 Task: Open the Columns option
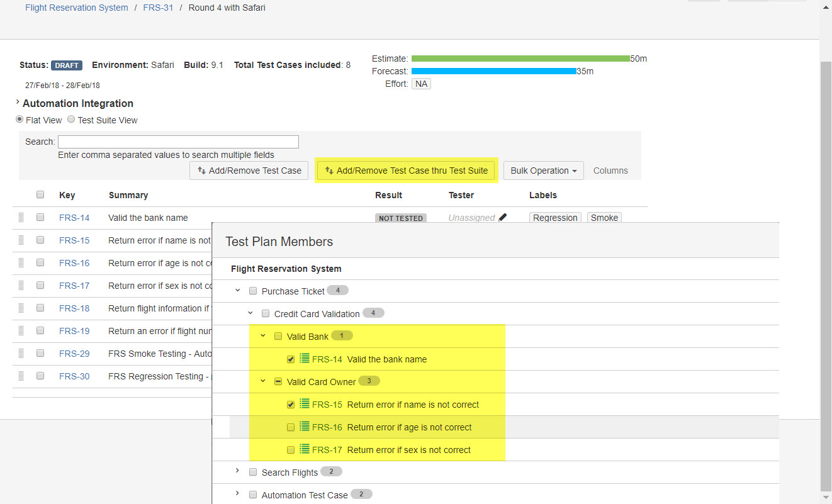pyautogui.click(x=610, y=171)
